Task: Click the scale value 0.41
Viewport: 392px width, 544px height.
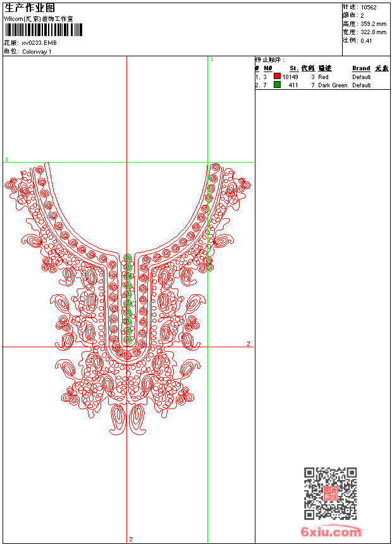Action: coord(366,41)
